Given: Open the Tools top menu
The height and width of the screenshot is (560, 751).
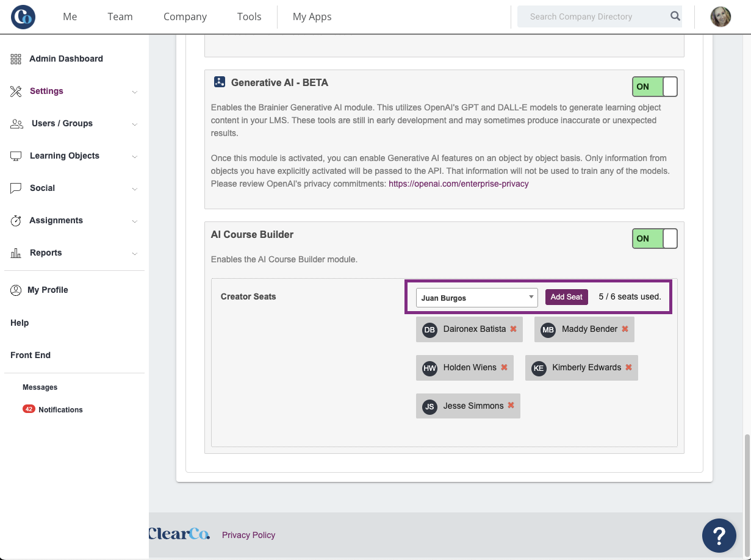Looking at the screenshot, I should pos(250,16).
